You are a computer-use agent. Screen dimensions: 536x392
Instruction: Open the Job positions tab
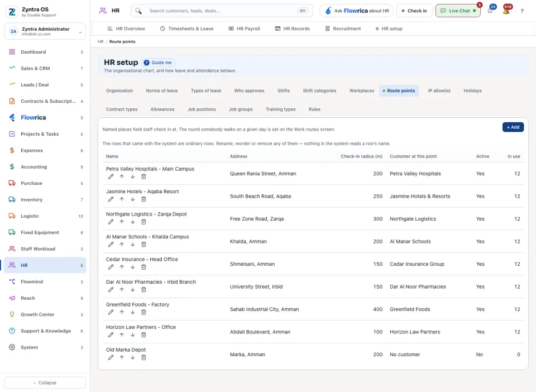click(202, 109)
